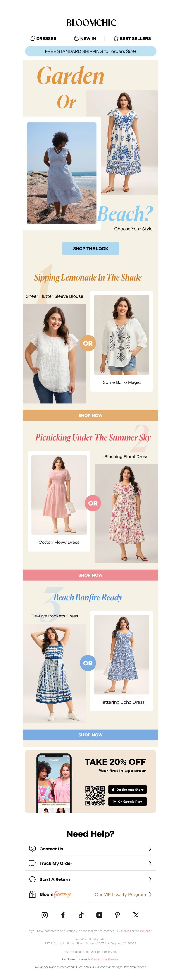Open the YouTube social icon
Viewport: 181px width, 980px height.
click(x=99, y=915)
